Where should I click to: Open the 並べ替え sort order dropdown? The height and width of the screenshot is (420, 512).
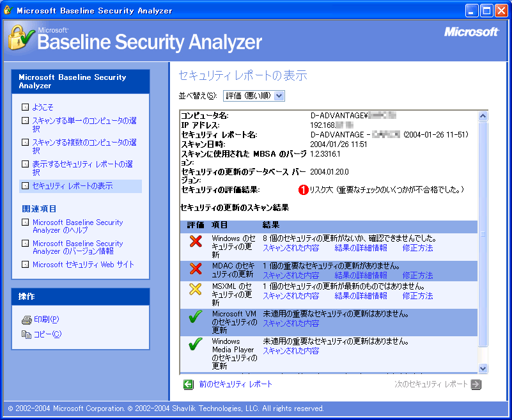[254, 96]
